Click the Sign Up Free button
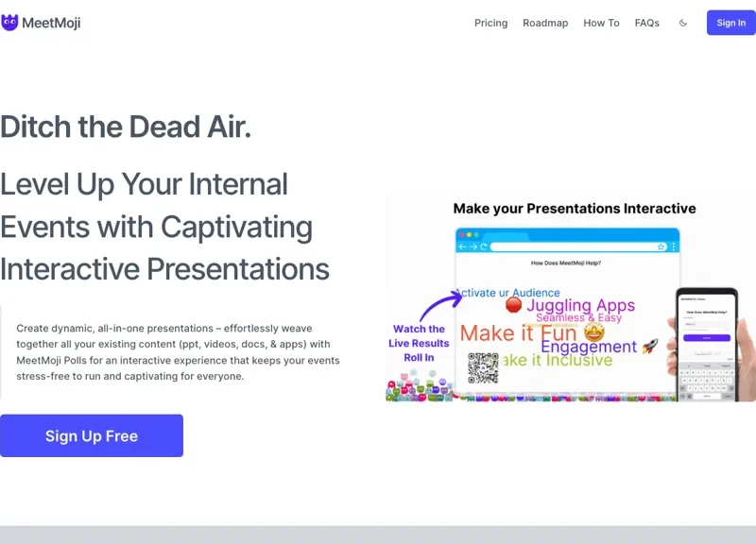This screenshot has width=756, height=544. (x=92, y=435)
